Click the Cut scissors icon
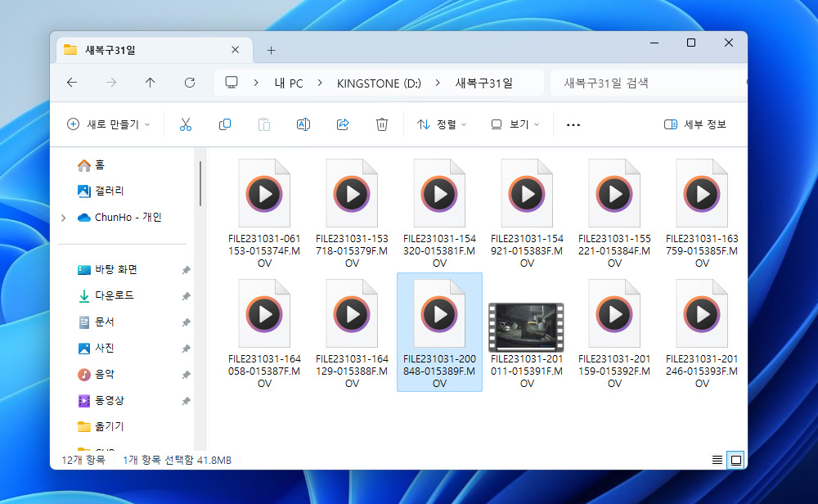 pos(185,124)
